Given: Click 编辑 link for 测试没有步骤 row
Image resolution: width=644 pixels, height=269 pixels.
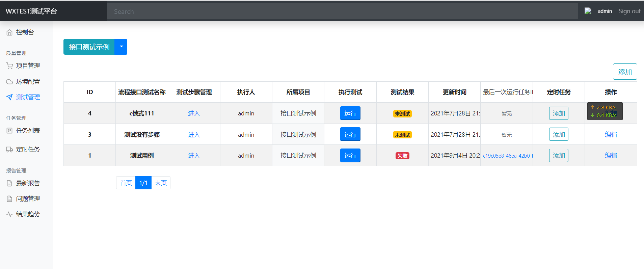Looking at the screenshot, I should coord(611,135).
